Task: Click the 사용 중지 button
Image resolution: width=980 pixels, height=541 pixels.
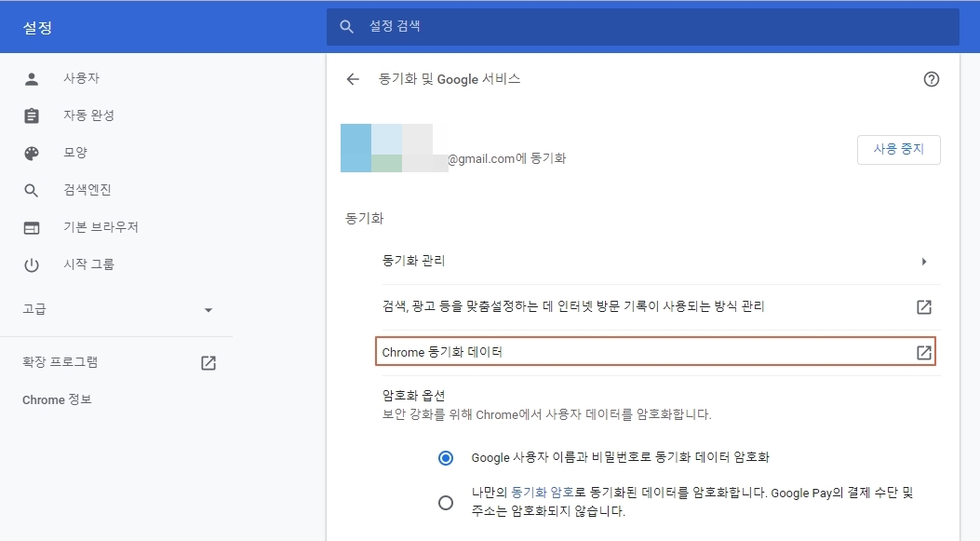Action: coord(899,150)
